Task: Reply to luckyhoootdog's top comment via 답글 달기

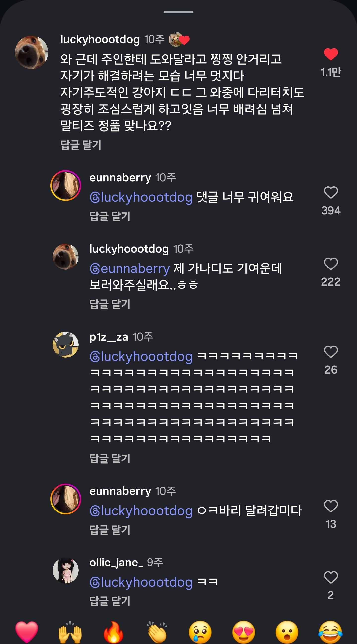Action: 81,145
